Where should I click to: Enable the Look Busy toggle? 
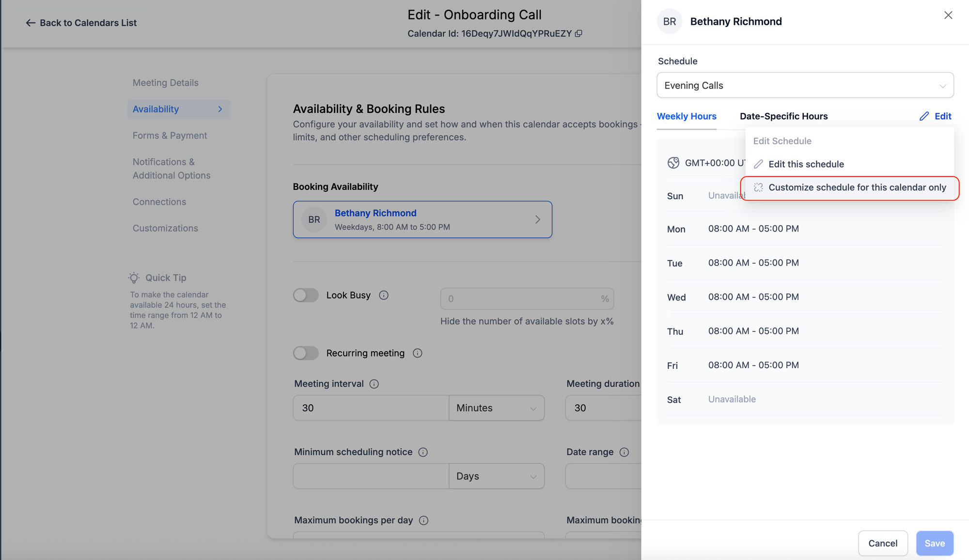click(306, 295)
